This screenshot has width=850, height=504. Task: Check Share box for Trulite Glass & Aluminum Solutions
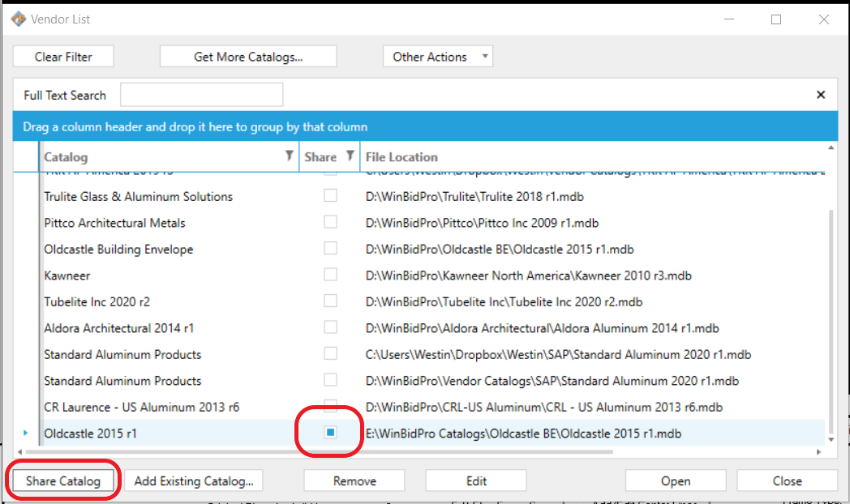point(330,195)
